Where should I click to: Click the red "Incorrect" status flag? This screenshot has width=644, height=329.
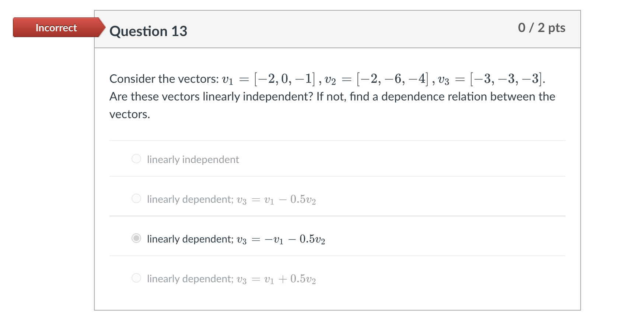(56, 27)
